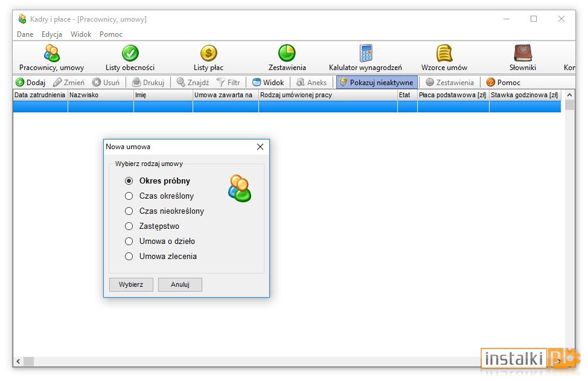
Task: Open Listy obecności with the green checkmark icon
Action: point(130,53)
